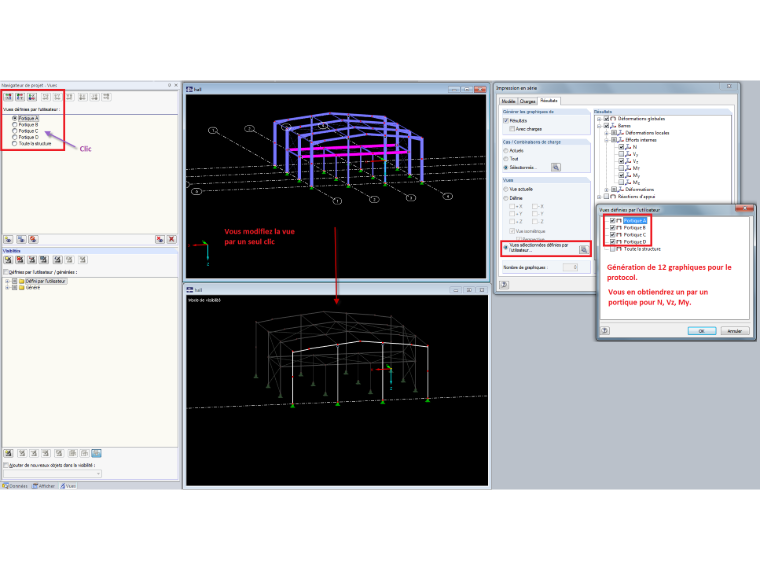
Task: Switch to the Charges tab
Action: click(527, 101)
